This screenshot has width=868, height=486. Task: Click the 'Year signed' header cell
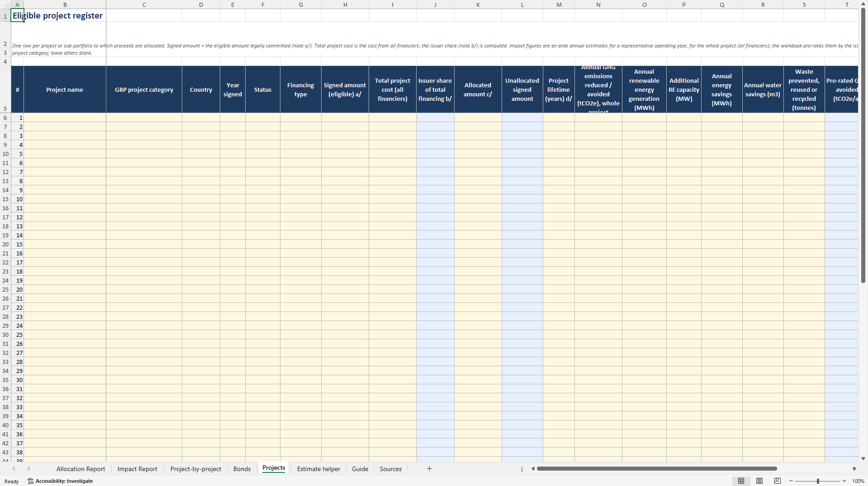[x=232, y=90]
